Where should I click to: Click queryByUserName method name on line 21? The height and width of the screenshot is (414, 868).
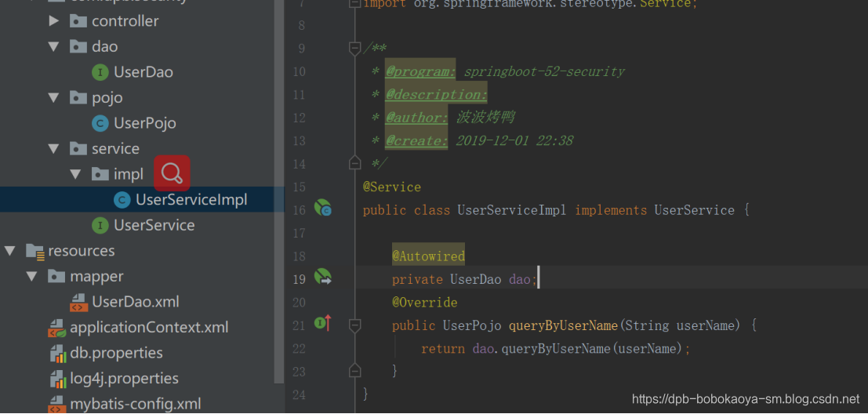(x=563, y=325)
